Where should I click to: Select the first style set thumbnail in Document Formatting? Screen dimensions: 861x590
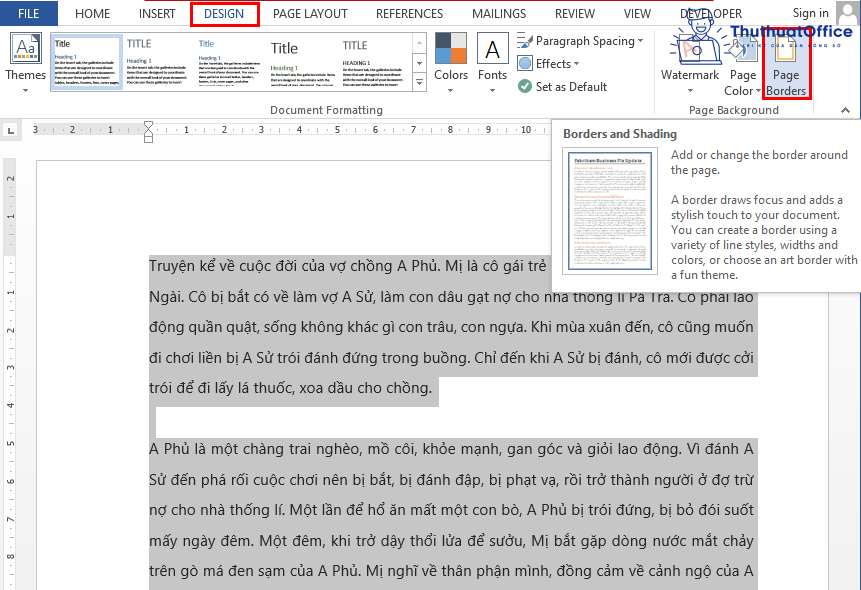[85, 60]
